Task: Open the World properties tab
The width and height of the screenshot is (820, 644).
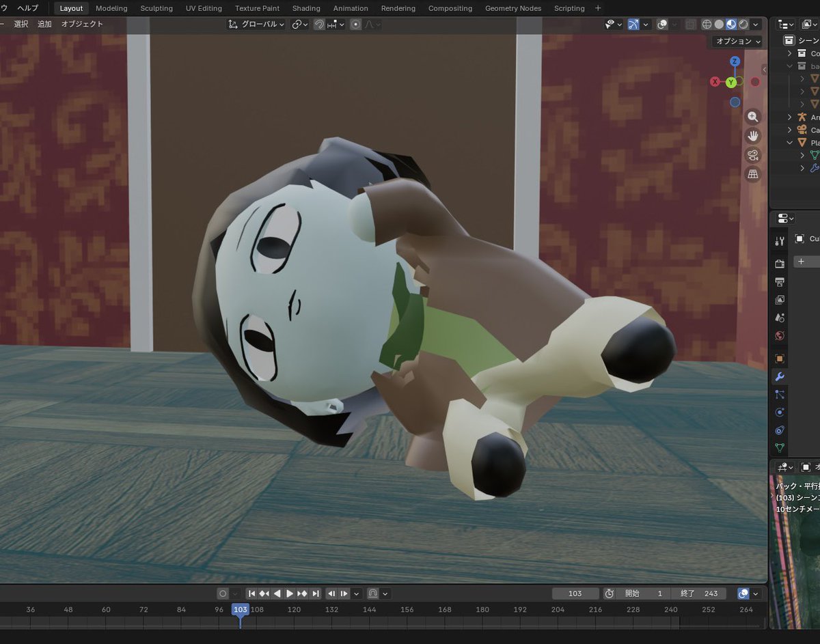Action: pyautogui.click(x=780, y=336)
